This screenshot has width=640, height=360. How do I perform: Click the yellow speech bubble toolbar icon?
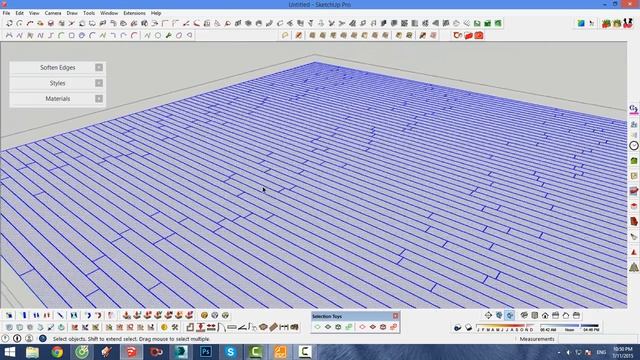click(285, 36)
